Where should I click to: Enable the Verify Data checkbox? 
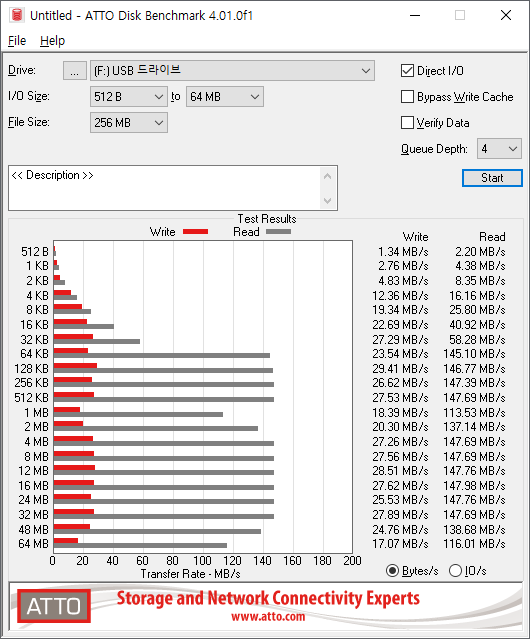click(407, 123)
